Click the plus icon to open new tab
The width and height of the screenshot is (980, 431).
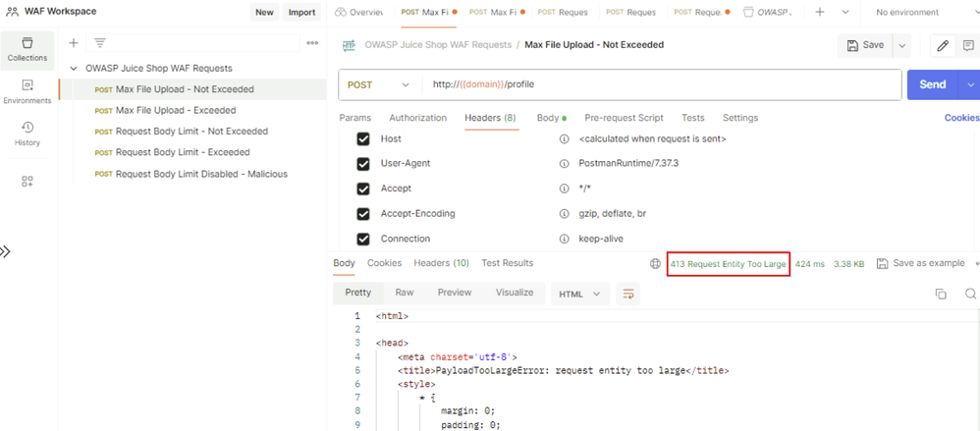click(x=820, y=12)
